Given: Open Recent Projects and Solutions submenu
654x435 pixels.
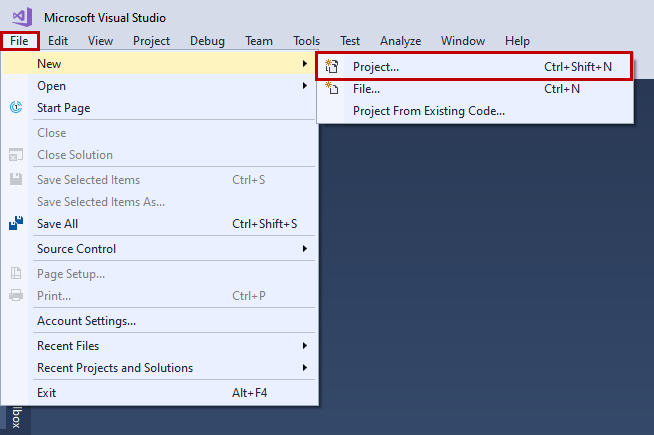Looking at the screenshot, I should point(115,368).
